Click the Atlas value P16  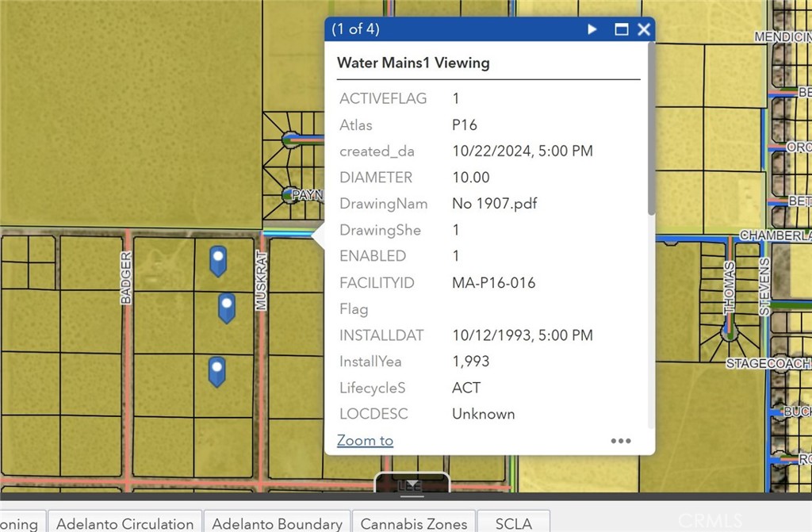465,124
